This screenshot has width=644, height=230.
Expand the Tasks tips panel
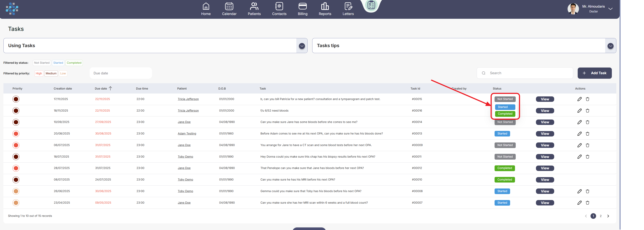[610, 46]
